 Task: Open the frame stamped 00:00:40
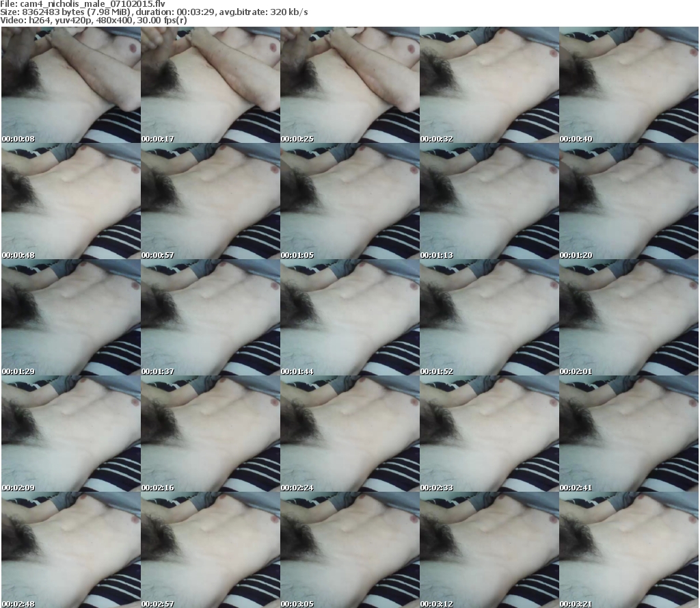pos(629,85)
